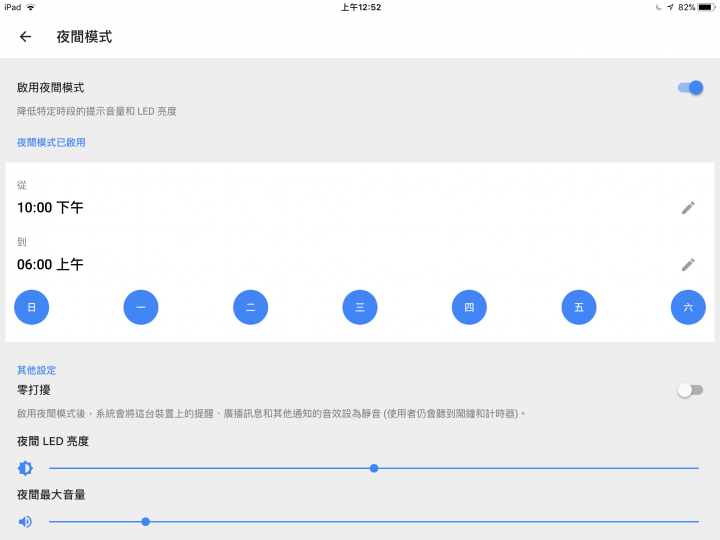
Task: Click the 從 label above start time
Action: click(x=22, y=185)
